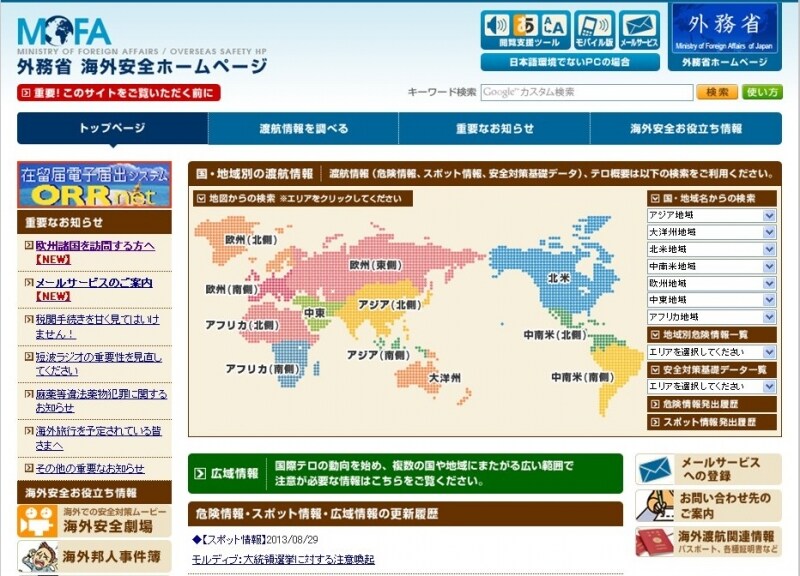This screenshot has width=800, height=576.
Task: Open the 渡航情報を調べる tab
Action: 304,128
